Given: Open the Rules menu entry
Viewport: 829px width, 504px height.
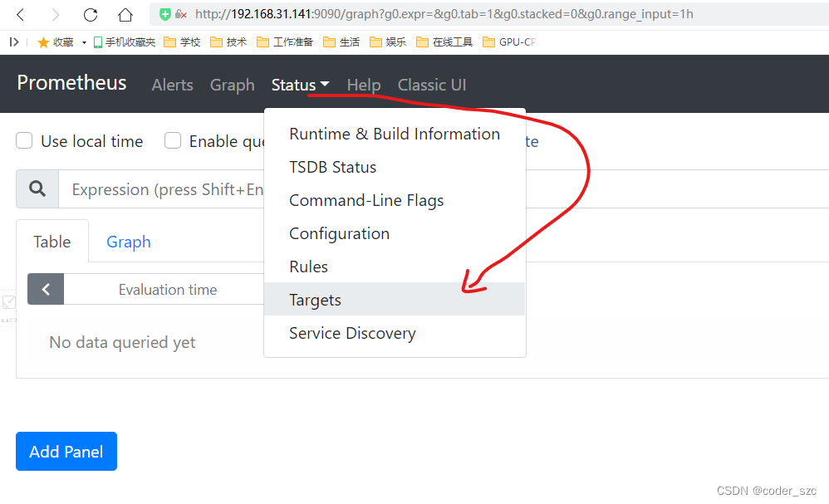Looking at the screenshot, I should (x=395, y=267).
